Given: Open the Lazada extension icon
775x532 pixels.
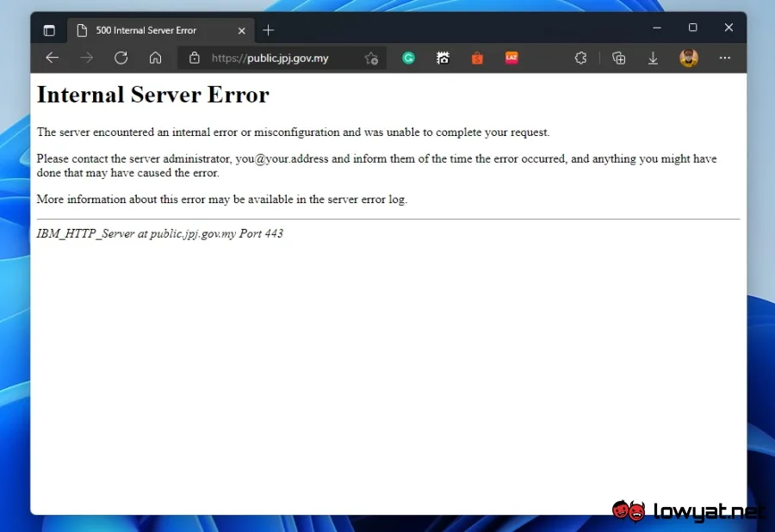Looking at the screenshot, I should [x=512, y=58].
